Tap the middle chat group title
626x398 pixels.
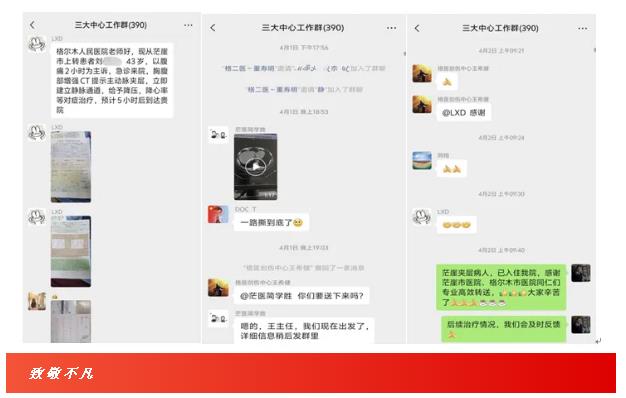pos(303,28)
